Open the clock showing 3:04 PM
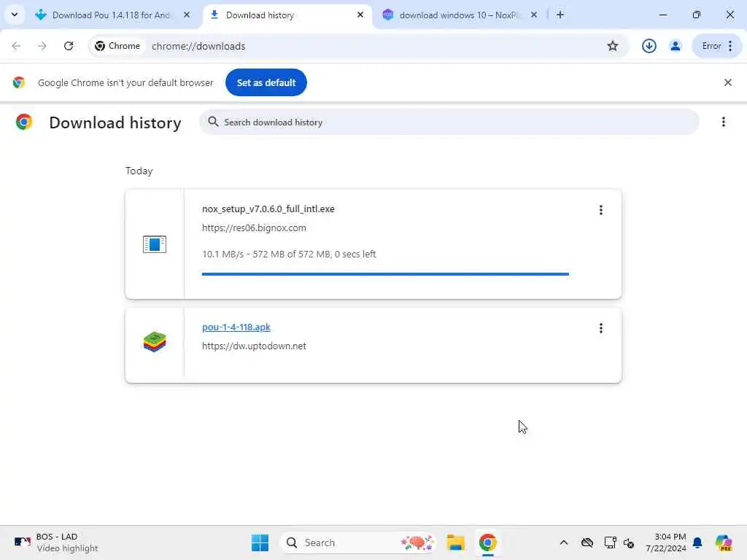Viewport: 747px width, 560px height. (666, 542)
